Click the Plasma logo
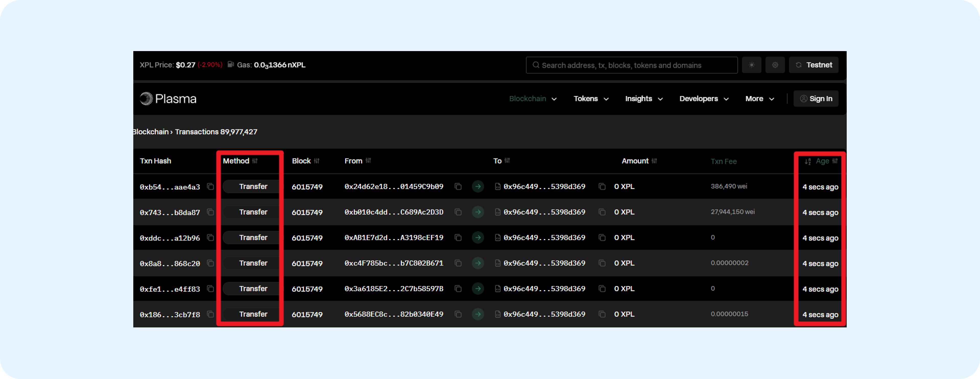 tap(168, 99)
